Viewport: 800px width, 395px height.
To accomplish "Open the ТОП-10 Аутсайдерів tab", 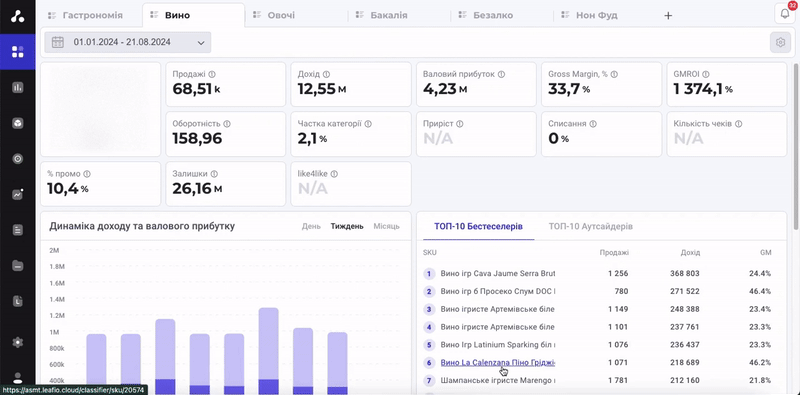I will [x=590, y=226].
